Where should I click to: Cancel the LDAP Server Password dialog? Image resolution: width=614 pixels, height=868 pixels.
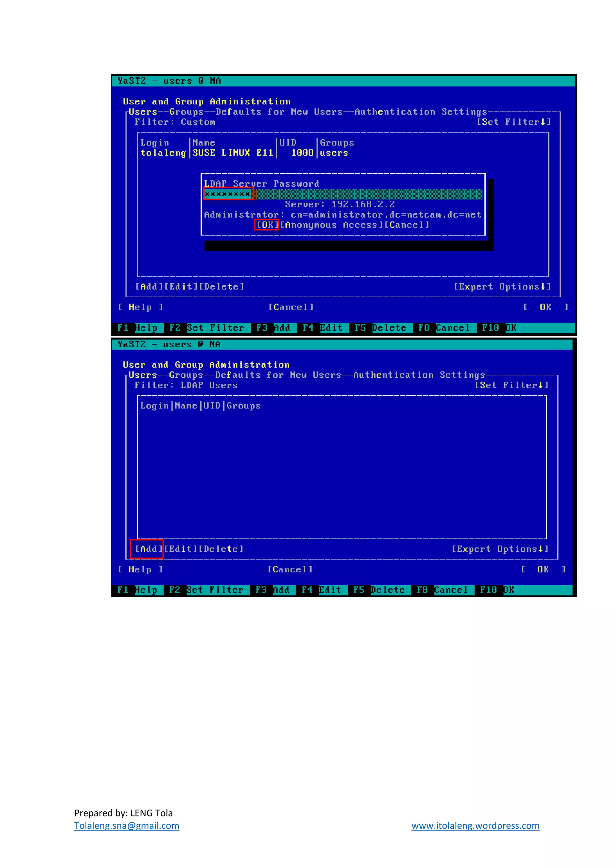(407, 225)
